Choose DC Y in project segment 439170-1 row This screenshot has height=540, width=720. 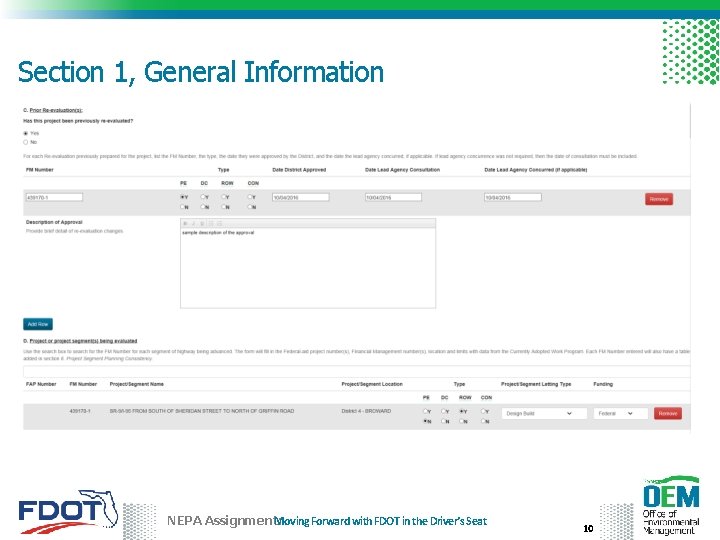click(444, 411)
